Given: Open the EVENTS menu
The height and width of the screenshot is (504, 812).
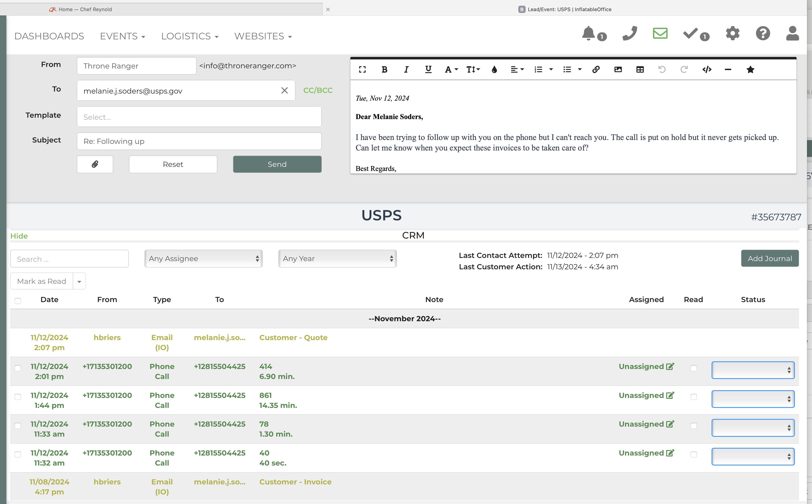Looking at the screenshot, I should pyautogui.click(x=122, y=36).
